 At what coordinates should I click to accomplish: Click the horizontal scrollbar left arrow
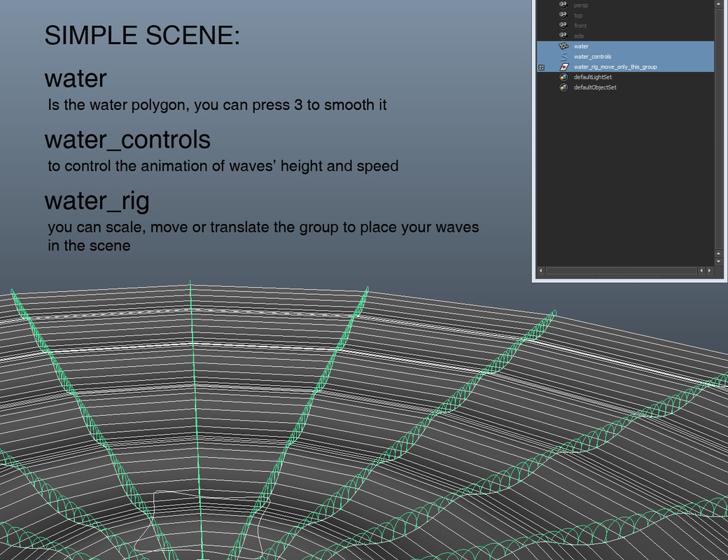pos(540,270)
